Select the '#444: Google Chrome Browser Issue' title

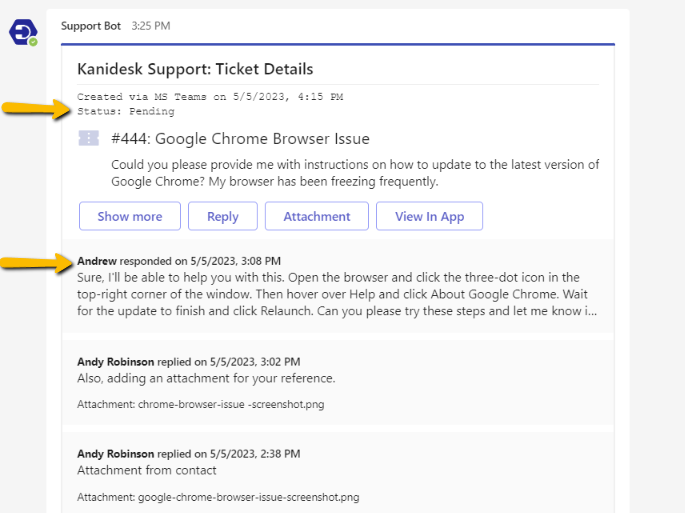(240, 139)
